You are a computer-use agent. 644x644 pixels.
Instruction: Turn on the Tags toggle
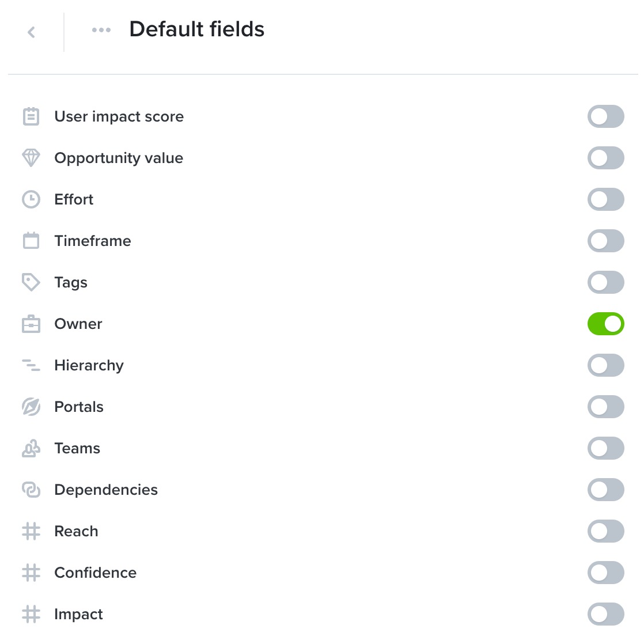(x=606, y=282)
